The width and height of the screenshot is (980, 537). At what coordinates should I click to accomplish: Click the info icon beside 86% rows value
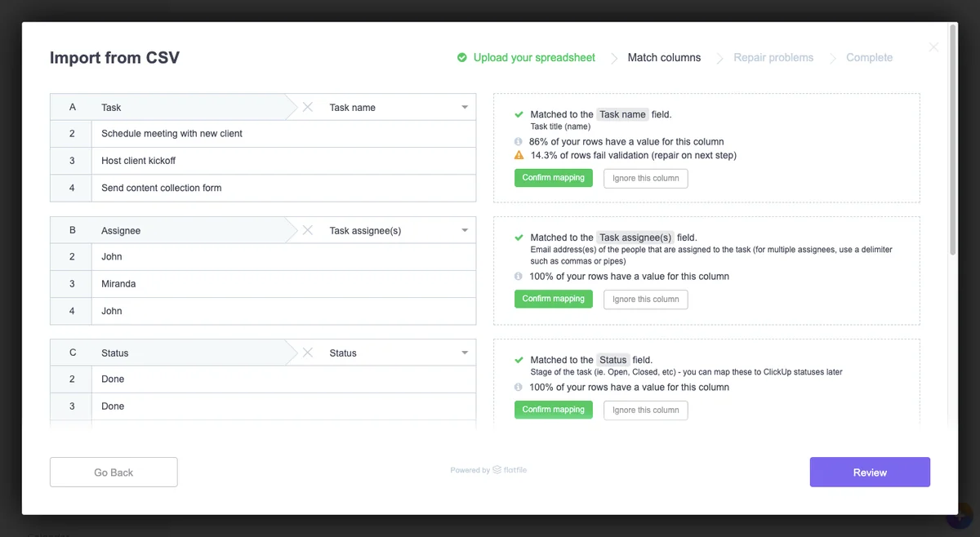pyautogui.click(x=519, y=141)
